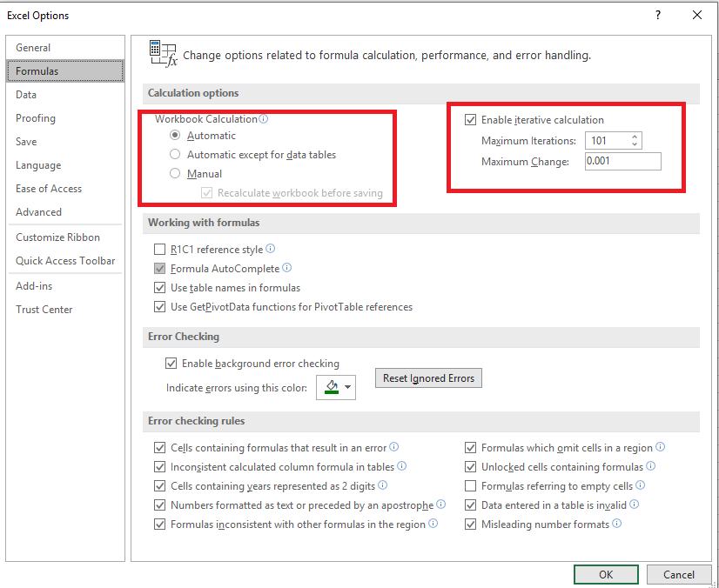Toggle years represented as 2 digits rule
This screenshot has width=719, height=588.
[x=159, y=486]
